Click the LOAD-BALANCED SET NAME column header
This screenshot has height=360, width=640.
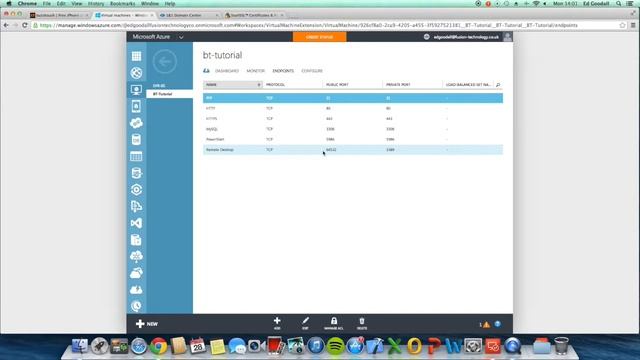(x=468, y=84)
